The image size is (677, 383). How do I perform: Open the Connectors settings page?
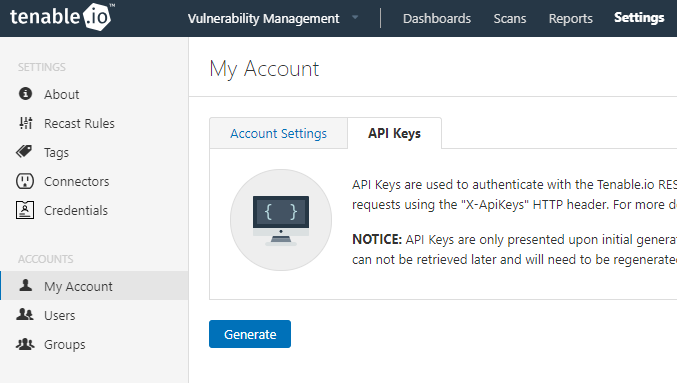tap(76, 181)
